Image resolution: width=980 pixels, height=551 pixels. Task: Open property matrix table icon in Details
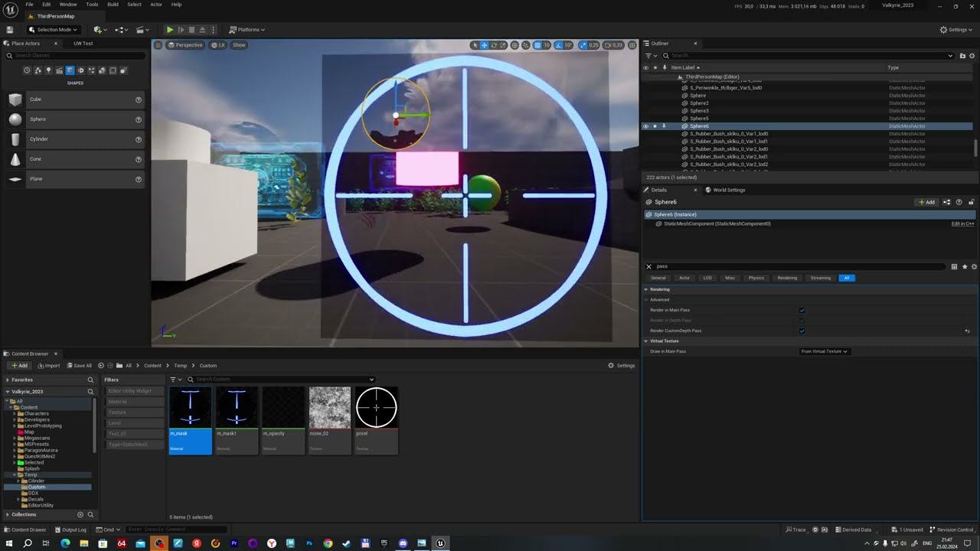pos(954,267)
